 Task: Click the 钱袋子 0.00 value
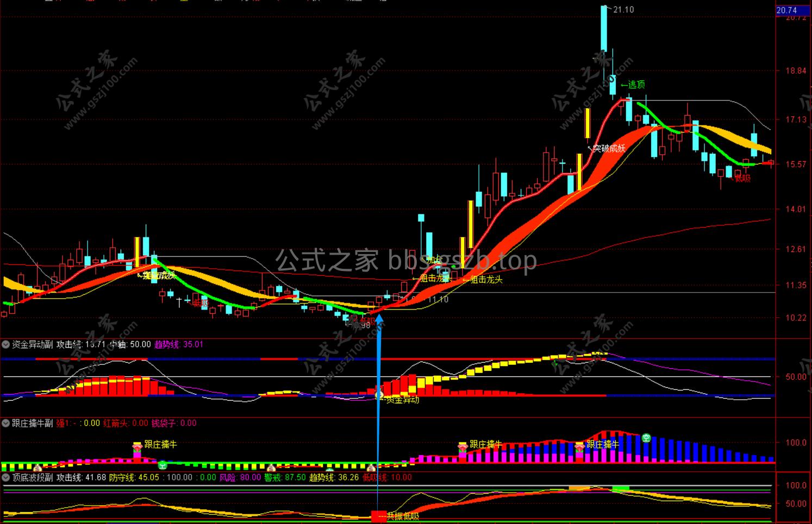[x=174, y=423]
